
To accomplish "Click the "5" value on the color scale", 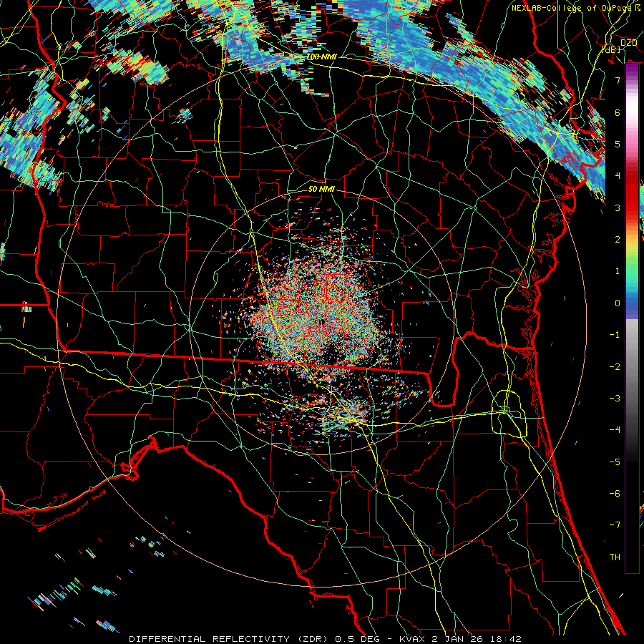I will tap(618, 144).
